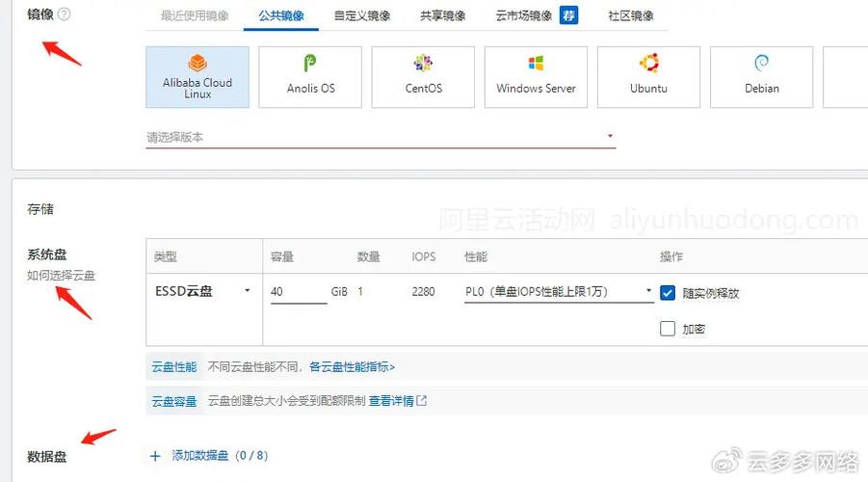Screen dimensions: 868x482
Task: Click the IOPS value 2280
Action: click(x=424, y=291)
